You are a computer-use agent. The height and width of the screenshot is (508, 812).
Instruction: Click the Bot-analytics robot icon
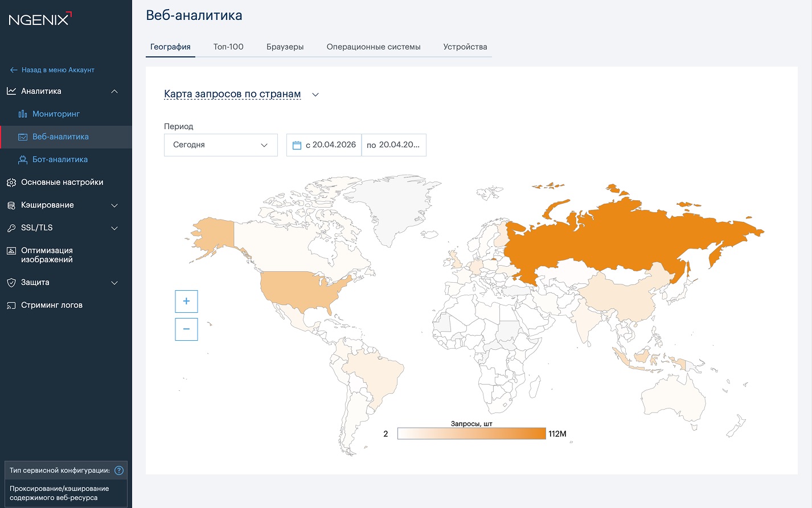(23, 160)
